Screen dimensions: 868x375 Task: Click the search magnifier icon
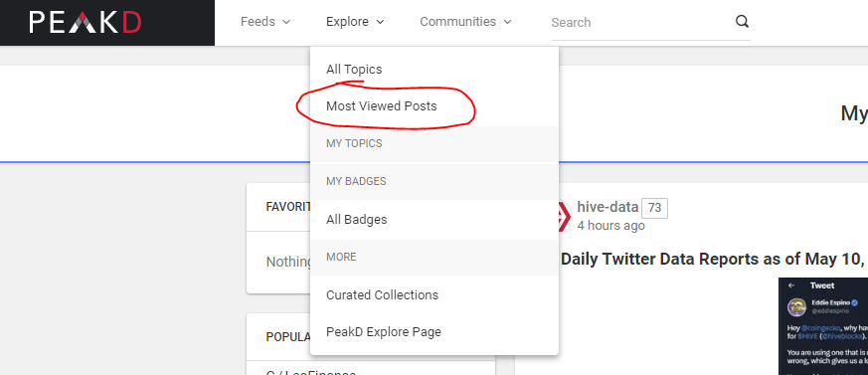742,22
